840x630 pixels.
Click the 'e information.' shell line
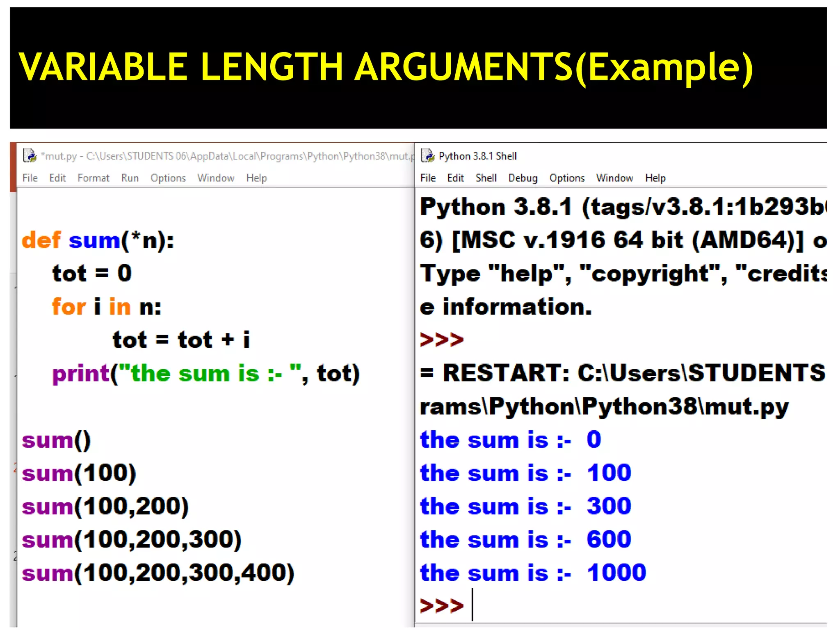506,307
